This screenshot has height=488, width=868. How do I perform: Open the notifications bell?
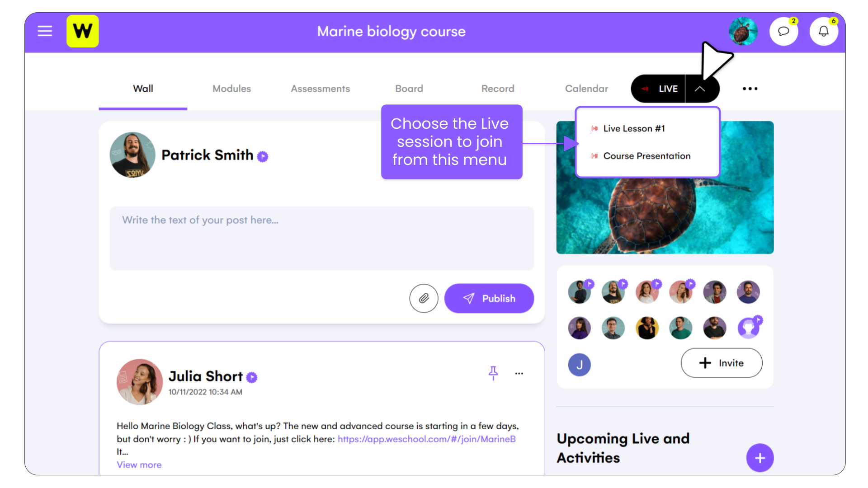[824, 31]
